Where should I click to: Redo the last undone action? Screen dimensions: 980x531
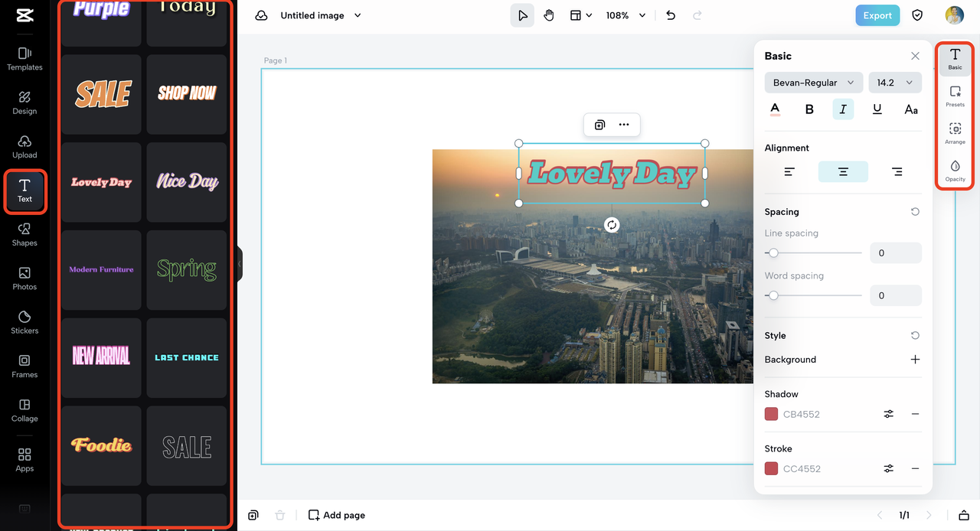click(x=697, y=15)
